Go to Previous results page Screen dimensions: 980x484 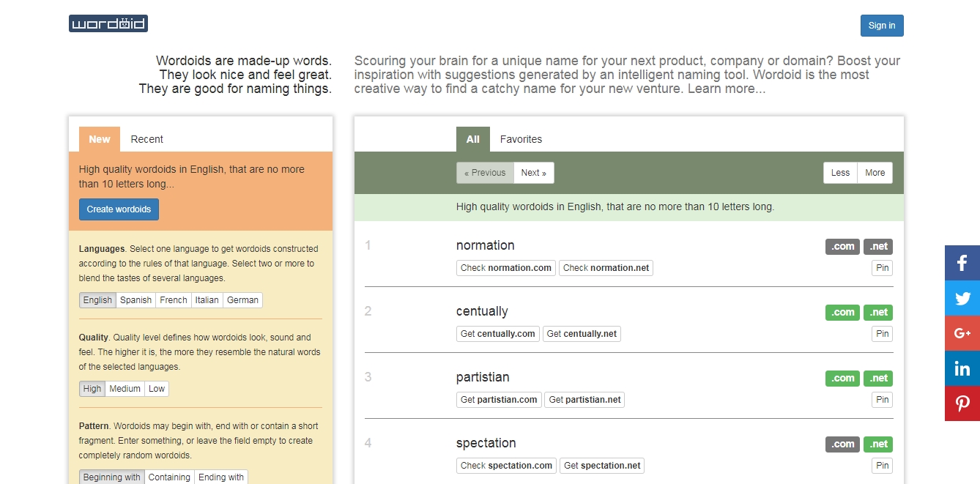coord(485,173)
